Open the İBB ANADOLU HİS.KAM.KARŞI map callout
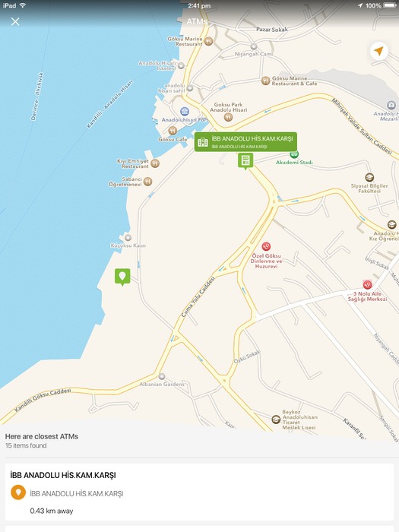399x532 pixels. tap(245, 142)
